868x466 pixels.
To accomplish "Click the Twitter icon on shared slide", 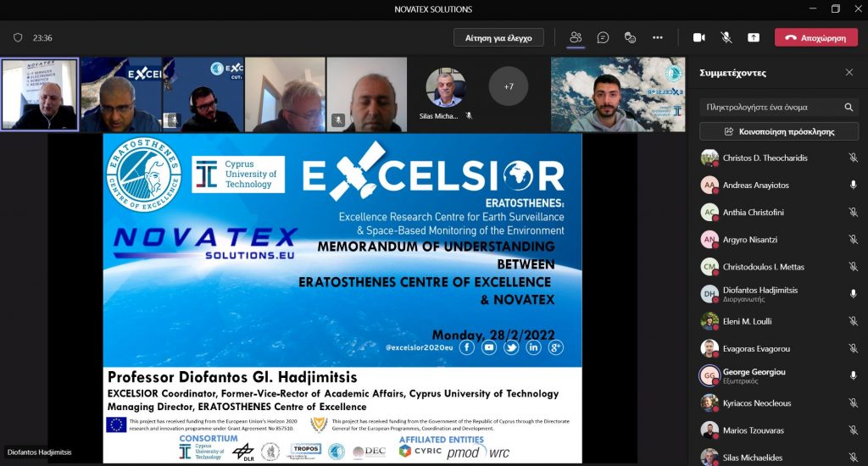I will point(511,347).
